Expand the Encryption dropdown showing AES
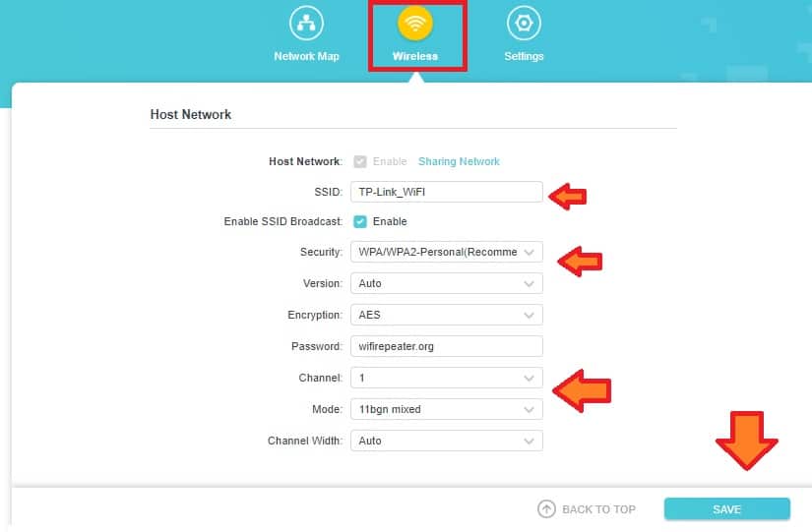Screen dimensions: 812x532 [x=446, y=316]
